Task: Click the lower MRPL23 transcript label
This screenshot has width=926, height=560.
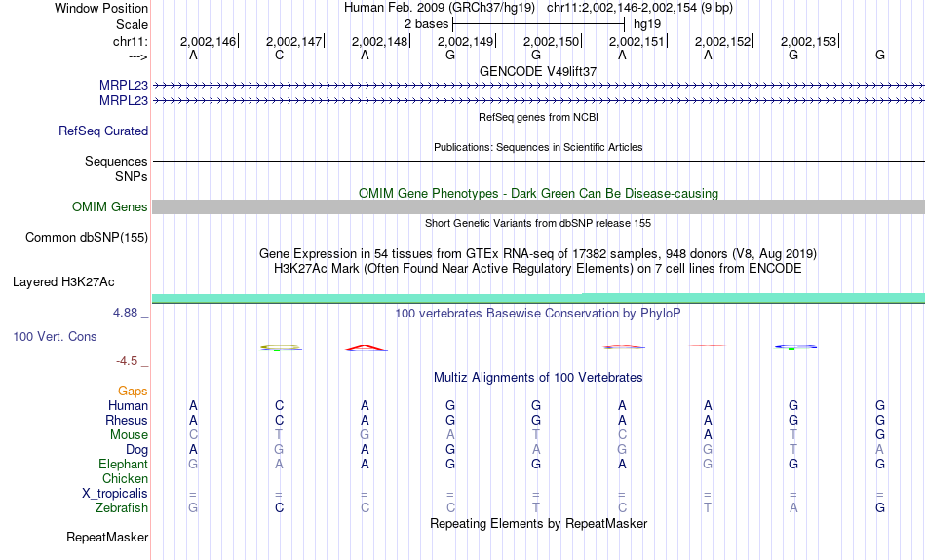Action: 124,101
